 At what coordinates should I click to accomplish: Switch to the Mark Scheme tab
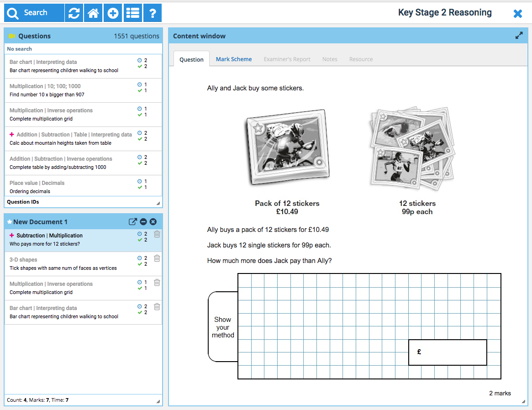pos(233,59)
